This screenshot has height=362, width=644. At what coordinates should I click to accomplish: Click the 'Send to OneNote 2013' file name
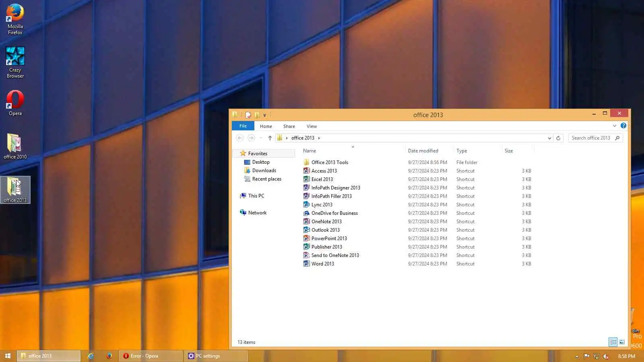pyautogui.click(x=335, y=255)
